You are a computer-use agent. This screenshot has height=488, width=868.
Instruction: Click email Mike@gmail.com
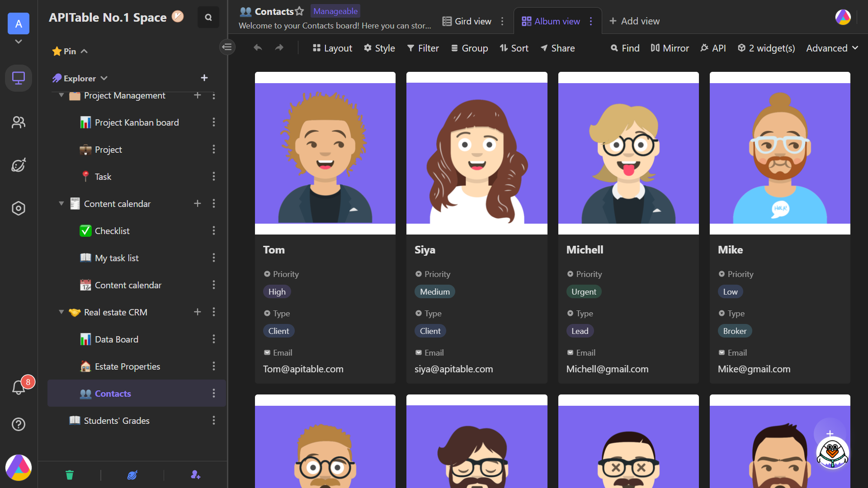[x=754, y=369]
